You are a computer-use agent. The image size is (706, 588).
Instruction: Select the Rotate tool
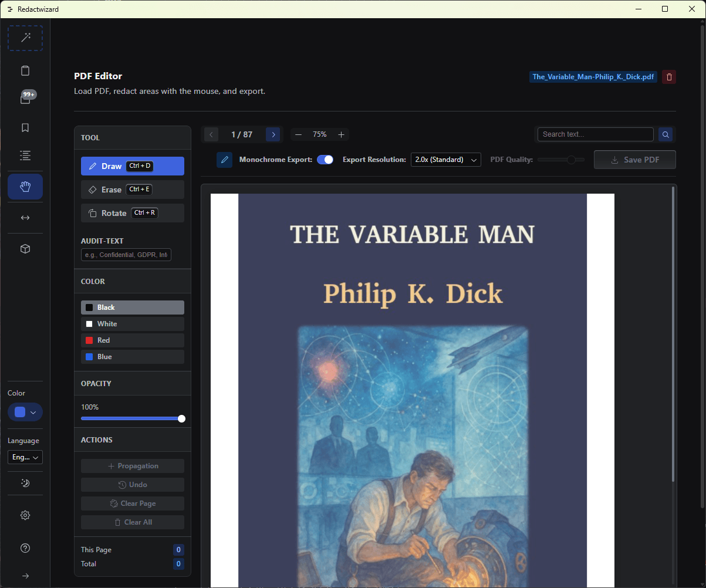(133, 213)
